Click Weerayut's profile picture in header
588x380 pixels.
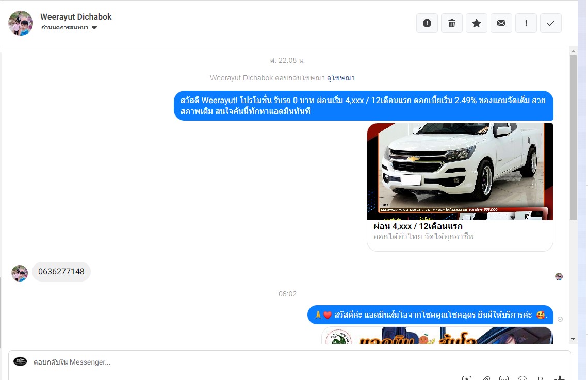tap(21, 23)
